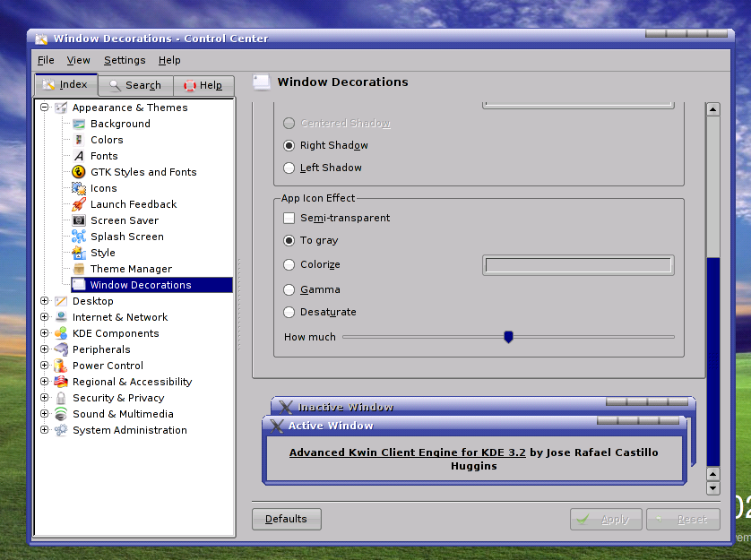Image resolution: width=751 pixels, height=560 pixels.
Task: Click the X icon on Inactive Window preview
Action: 286,407
